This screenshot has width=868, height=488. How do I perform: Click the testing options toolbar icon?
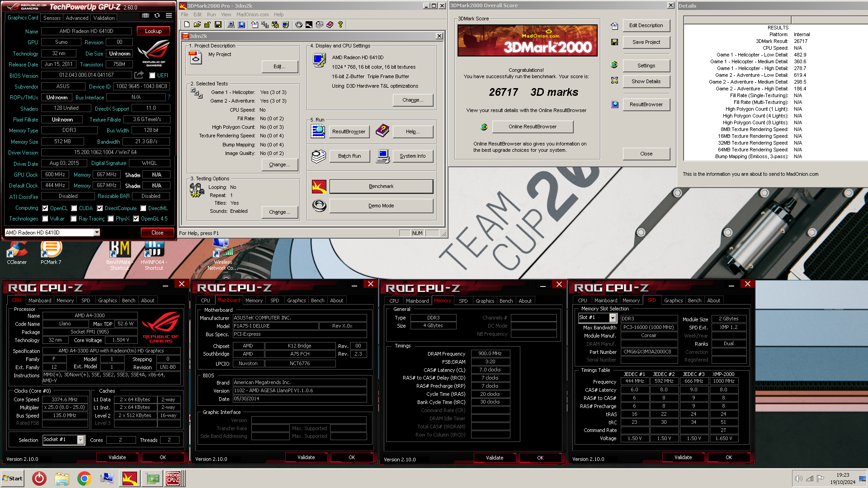(x=275, y=24)
